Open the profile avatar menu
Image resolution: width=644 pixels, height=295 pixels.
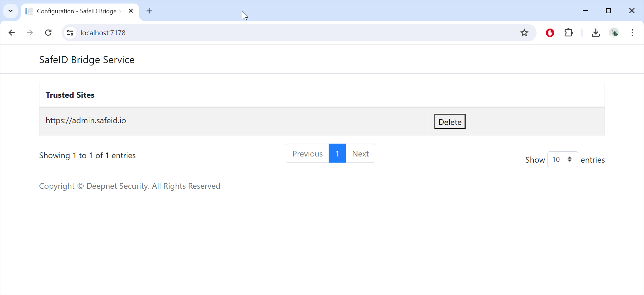(x=614, y=33)
